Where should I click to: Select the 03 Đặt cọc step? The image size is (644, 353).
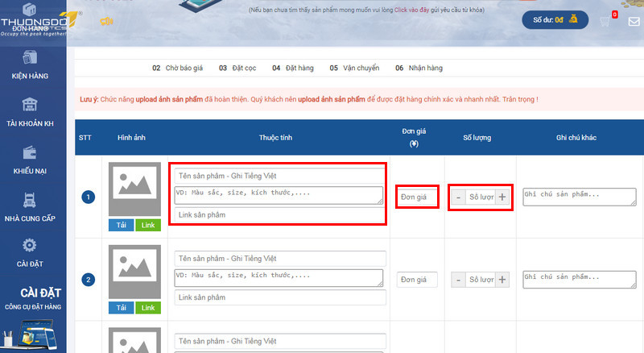coord(237,68)
